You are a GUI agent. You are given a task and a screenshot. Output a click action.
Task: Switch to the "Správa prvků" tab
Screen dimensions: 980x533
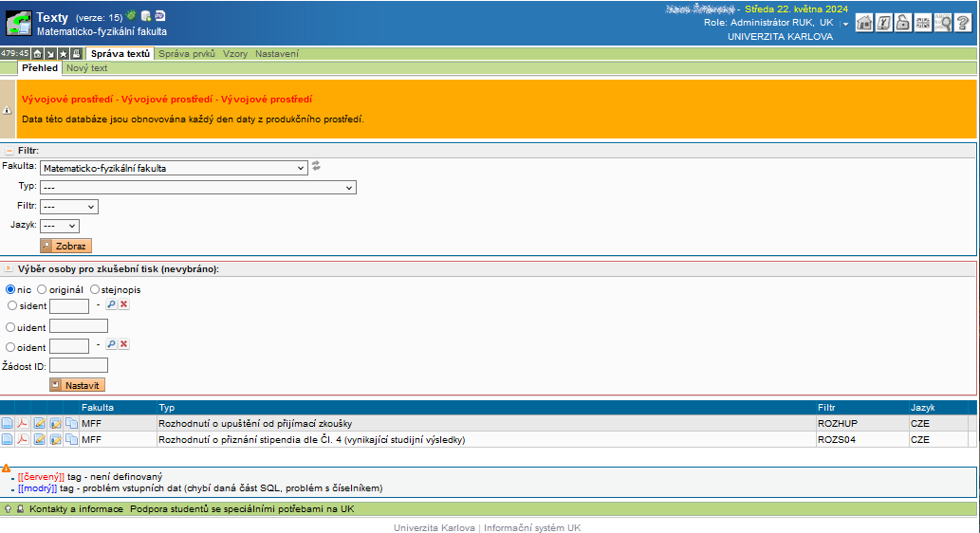tap(187, 54)
